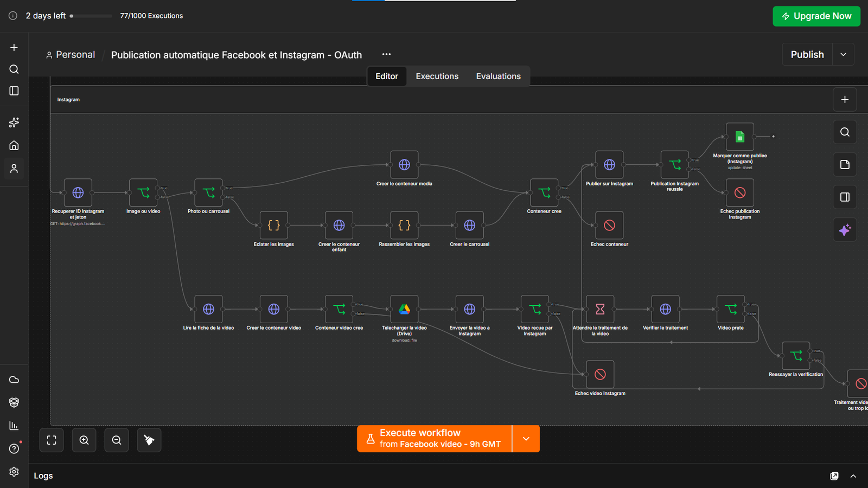Open search from left sidebar magnifier
Image resolution: width=868 pixels, height=488 pixels.
point(14,69)
